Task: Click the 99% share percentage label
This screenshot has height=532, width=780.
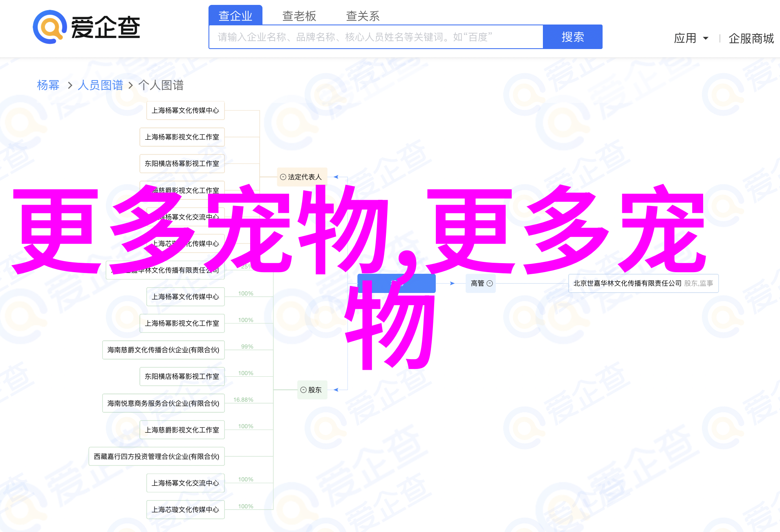Action: point(247,346)
